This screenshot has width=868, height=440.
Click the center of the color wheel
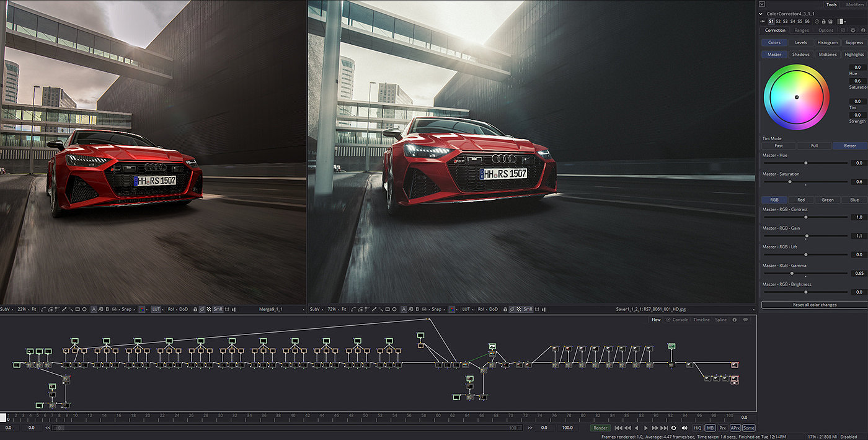pyautogui.click(x=797, y=97)
